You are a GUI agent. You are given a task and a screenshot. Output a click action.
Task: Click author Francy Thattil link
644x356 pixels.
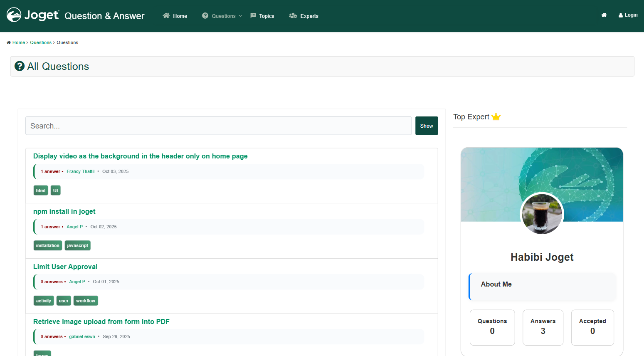[x=80, y=171]
